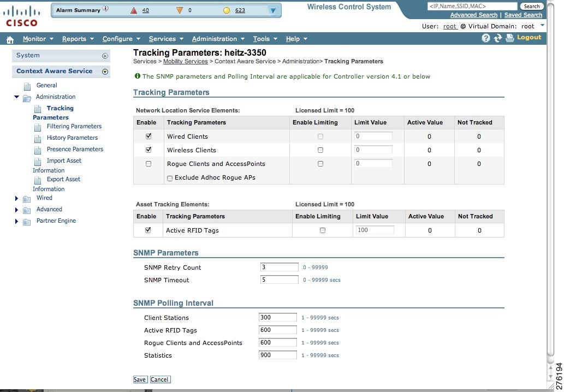Viewport: 564px width, 392px height.
Task: Click the Search button
Action: [x=532, y=6]
